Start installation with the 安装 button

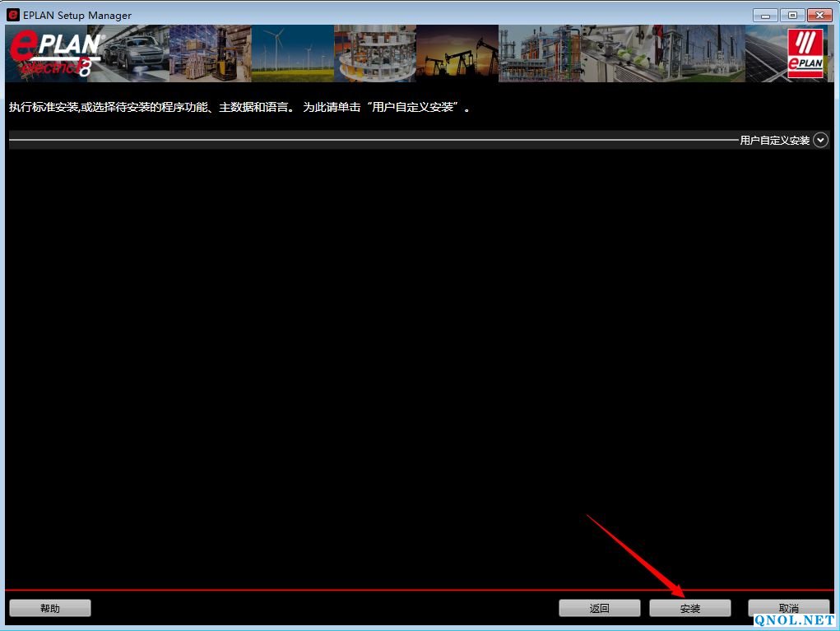coord(689,608)
